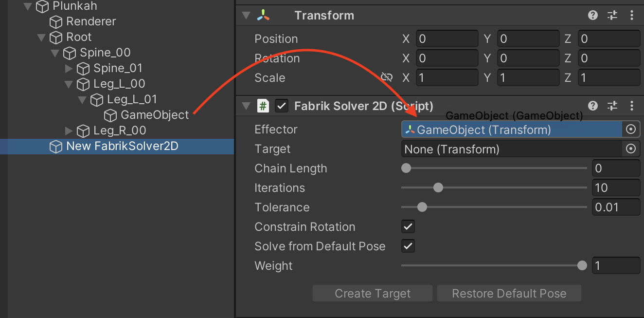Open Transform component three-dot menu
Screen dimensions: 644x318
click(632, 15)
